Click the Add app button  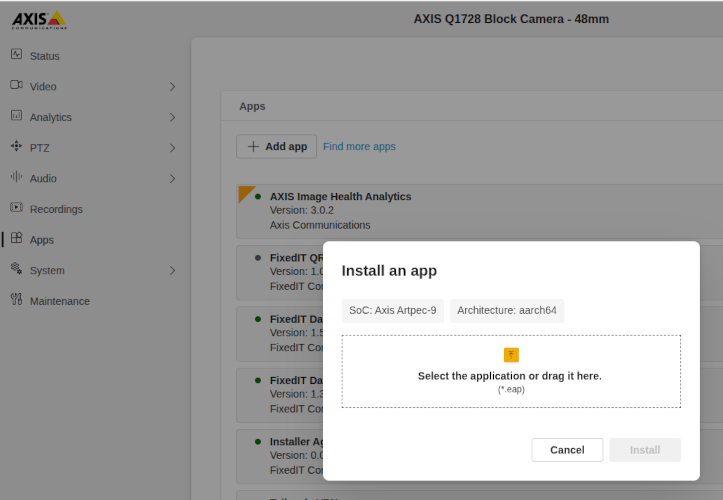click(x=277, y=147)
